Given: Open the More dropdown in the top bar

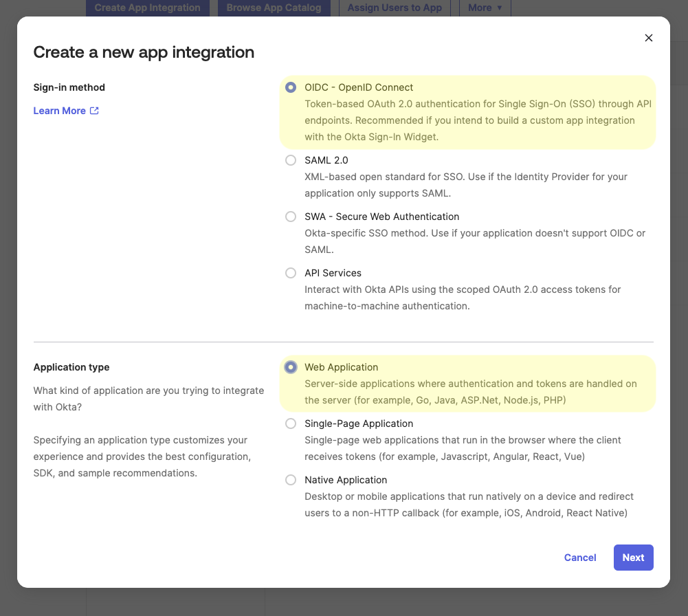Looking at the screenshot, I should pos(484,8).
